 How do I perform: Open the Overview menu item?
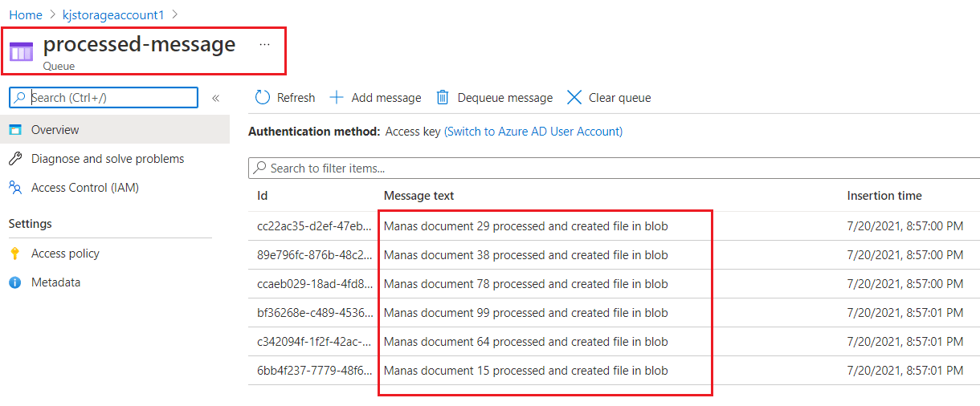click(115, 130)
